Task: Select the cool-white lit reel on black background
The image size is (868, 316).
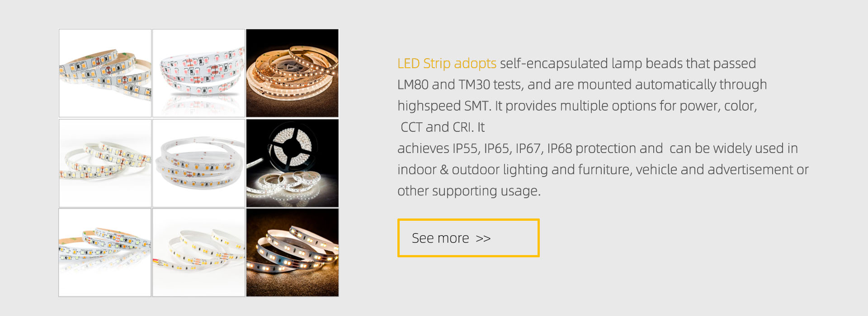Action: point(292,163)
